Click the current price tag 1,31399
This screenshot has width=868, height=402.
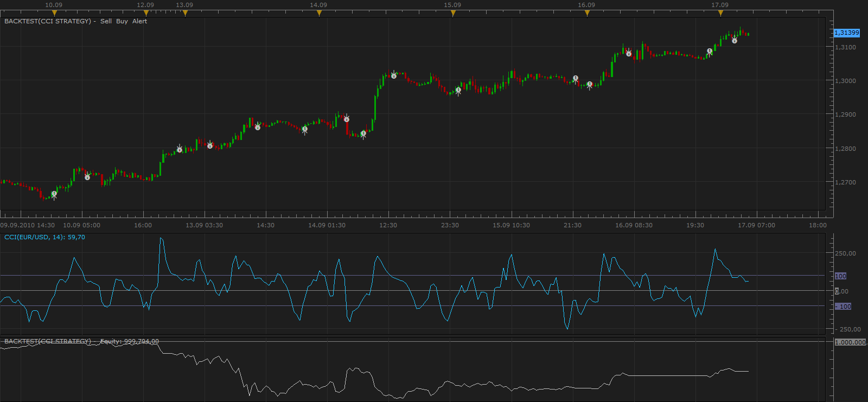point(846,33)
